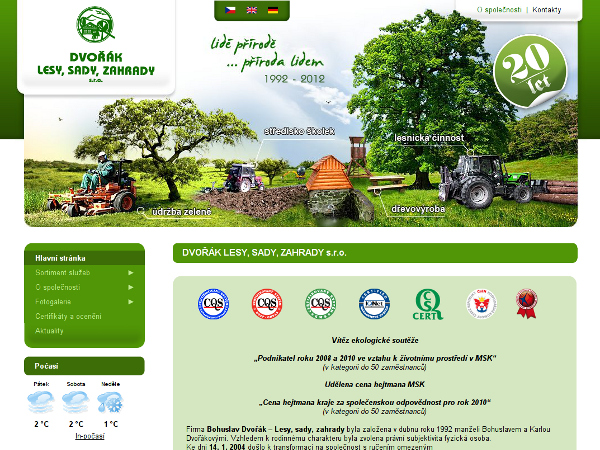Viewport: 600px width, 450px height.
Task: Click the Neděle snow weather icon
Action: [x=110, y=402]
